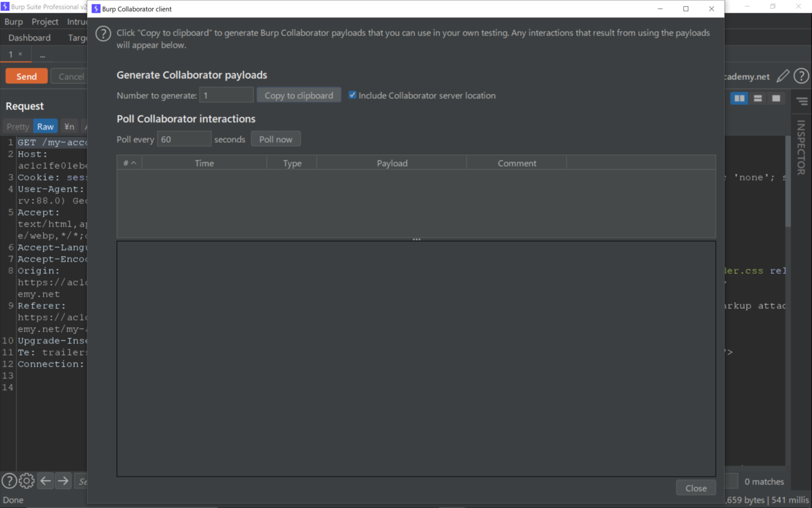Screen dimensions: 812x508
Task: Select the combined single-pane layout icon
Action: click(x=776, y=99)
